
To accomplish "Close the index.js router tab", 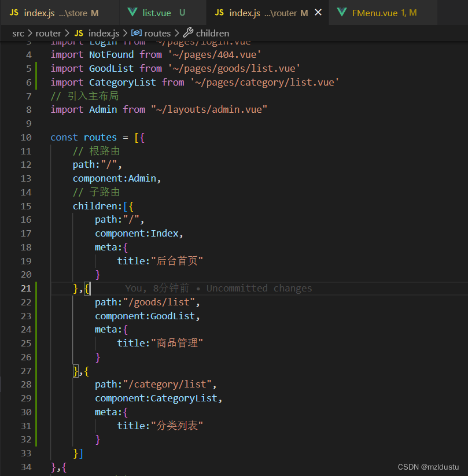I will (x=318, y=13).
